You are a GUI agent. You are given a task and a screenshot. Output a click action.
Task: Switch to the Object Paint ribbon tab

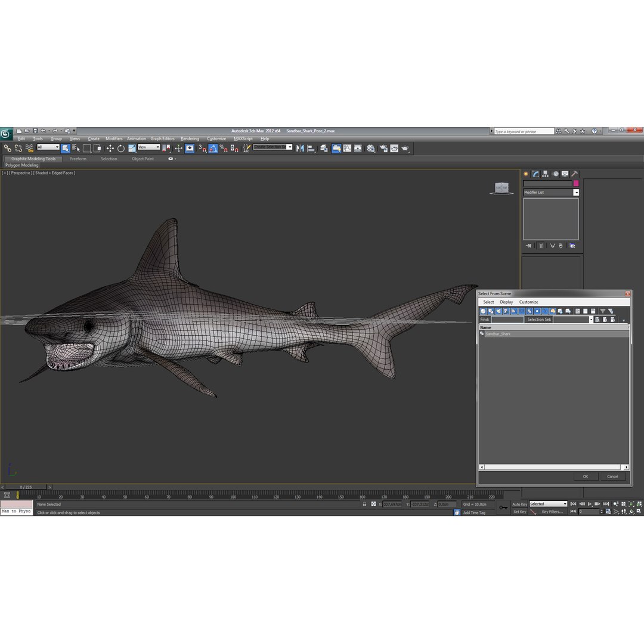[143, 159]
